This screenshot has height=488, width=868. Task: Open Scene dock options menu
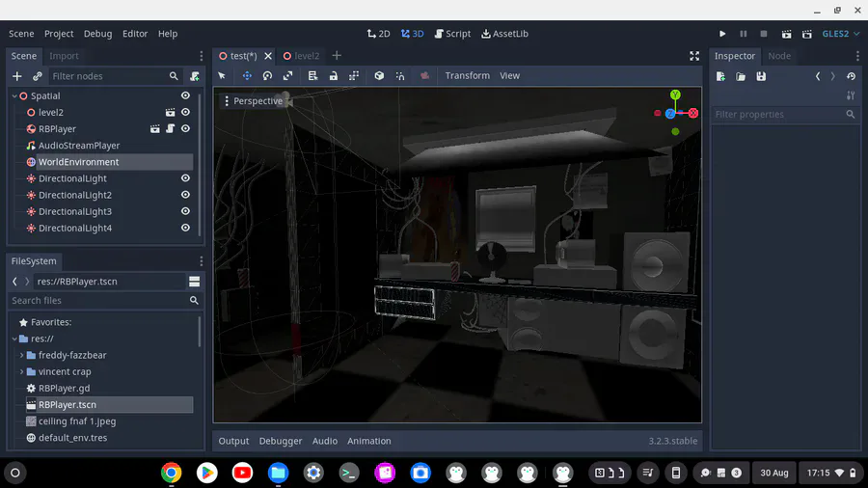[x=201, y=56]
